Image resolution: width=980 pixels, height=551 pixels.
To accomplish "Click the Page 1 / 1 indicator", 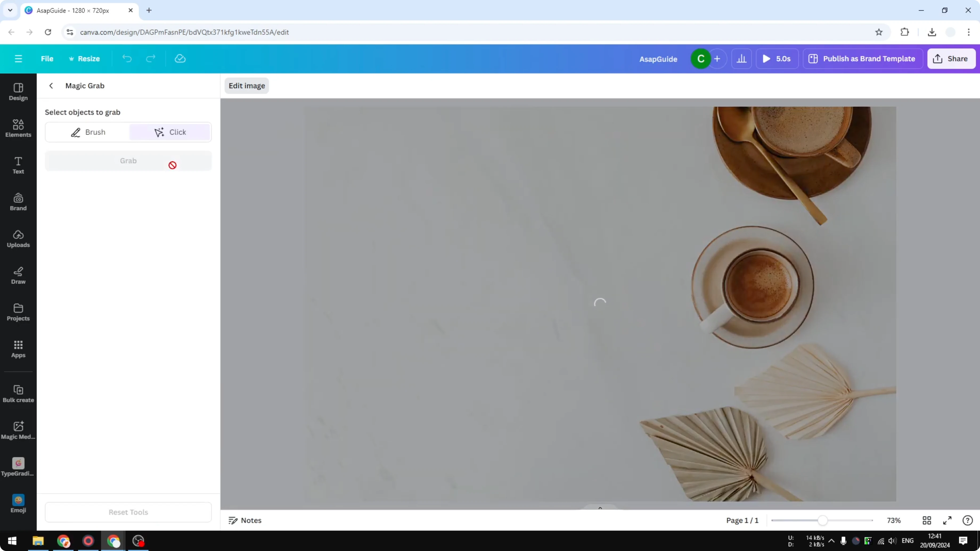I will (742, 520).
